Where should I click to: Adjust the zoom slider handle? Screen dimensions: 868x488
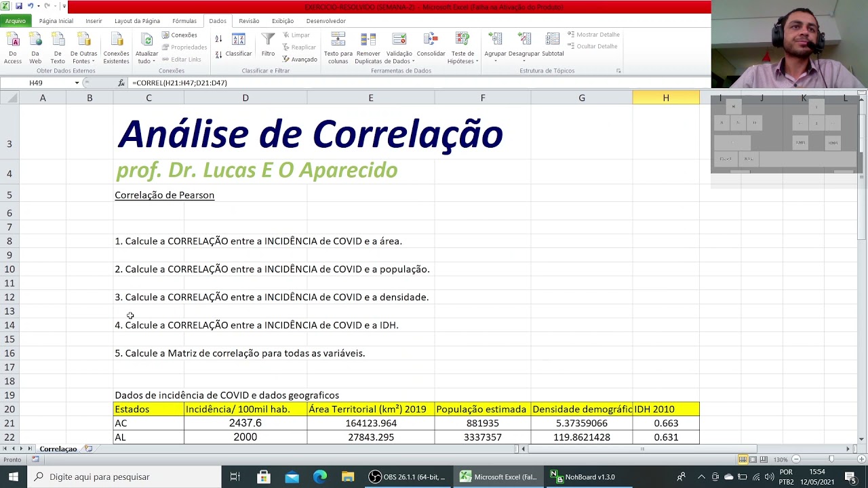click(x=831, y=460)
